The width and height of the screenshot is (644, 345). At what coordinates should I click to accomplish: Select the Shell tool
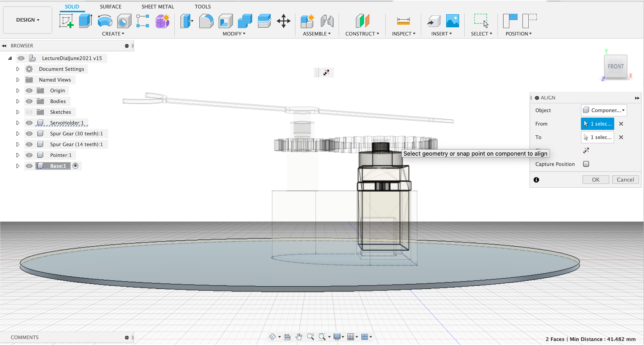(226, 21)
